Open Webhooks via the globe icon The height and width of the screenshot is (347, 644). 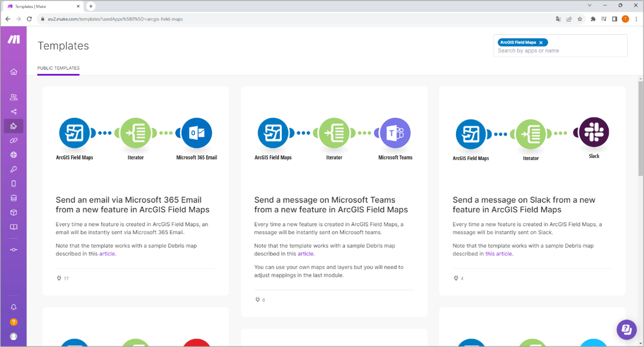(x=13, y=155)
